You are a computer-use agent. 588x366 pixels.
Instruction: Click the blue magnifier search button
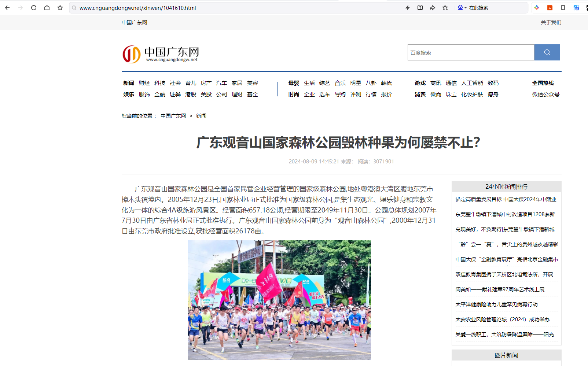pyautogui.click(x=547, y=52)
